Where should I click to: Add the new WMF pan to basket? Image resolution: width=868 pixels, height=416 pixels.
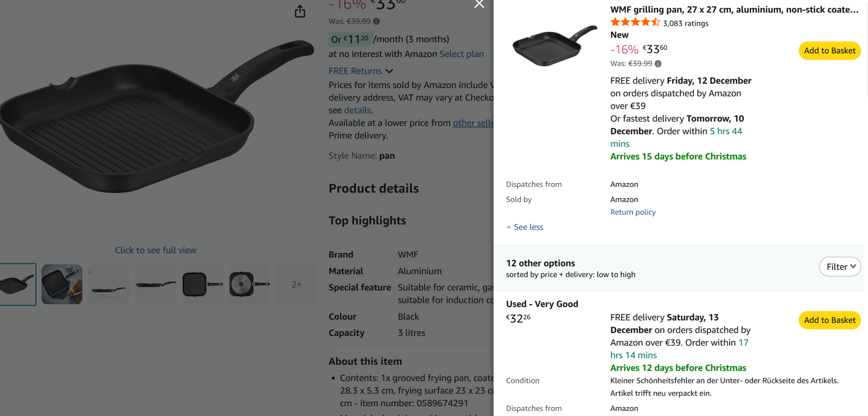(829, 51)
